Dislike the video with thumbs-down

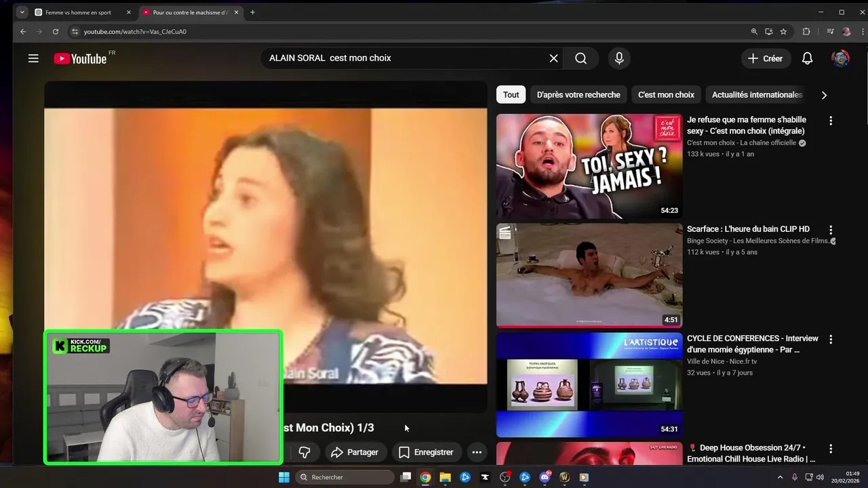(304, 452)
